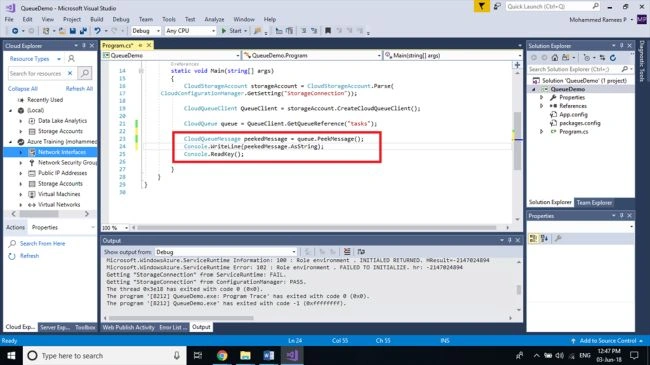
Task: Click the Refresh icon in Solution Explorer toolbar
Action: [x=613, y=58]
